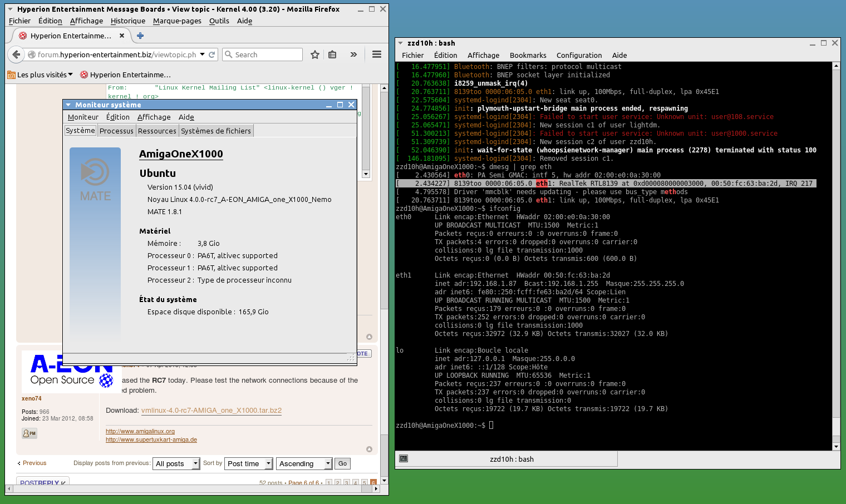Select the 'Systèmes de fichiers' tab

216,131
